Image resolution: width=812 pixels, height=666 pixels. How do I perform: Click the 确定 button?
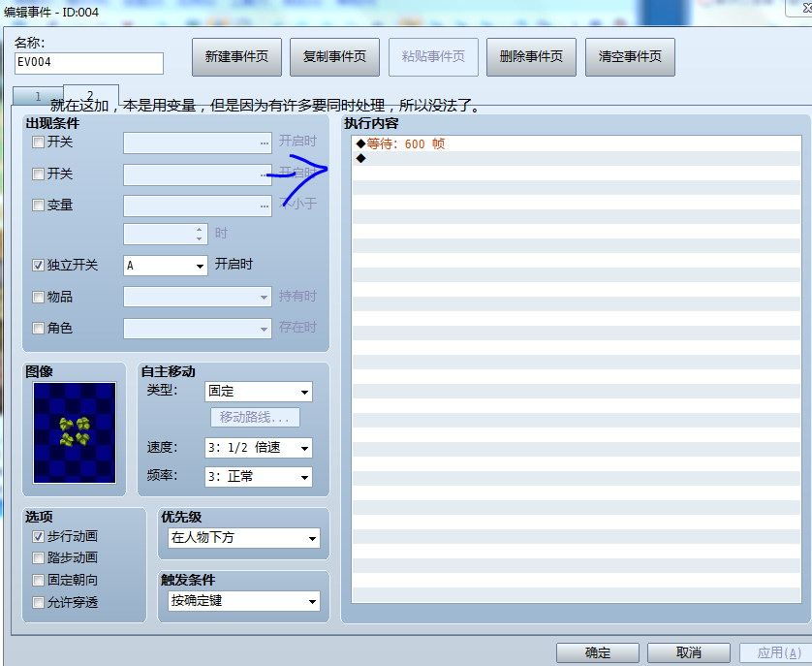point(598,652)
